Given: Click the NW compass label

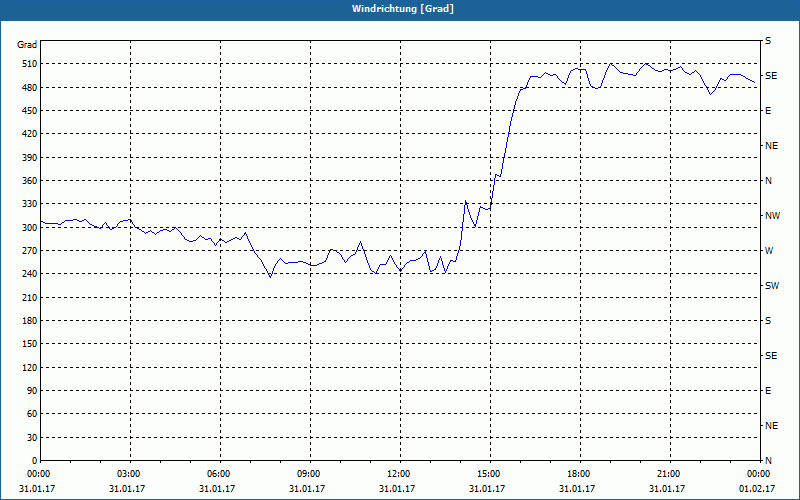Looking at the screenshot, I should coord(772,216).
